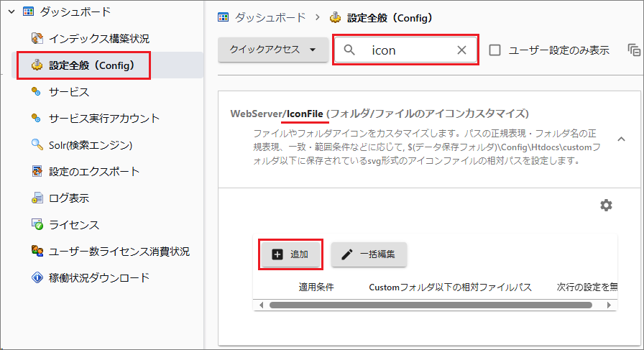
Task: Click the copy icon right of ユーザー設定のみ表示
Action: (633, 50)
